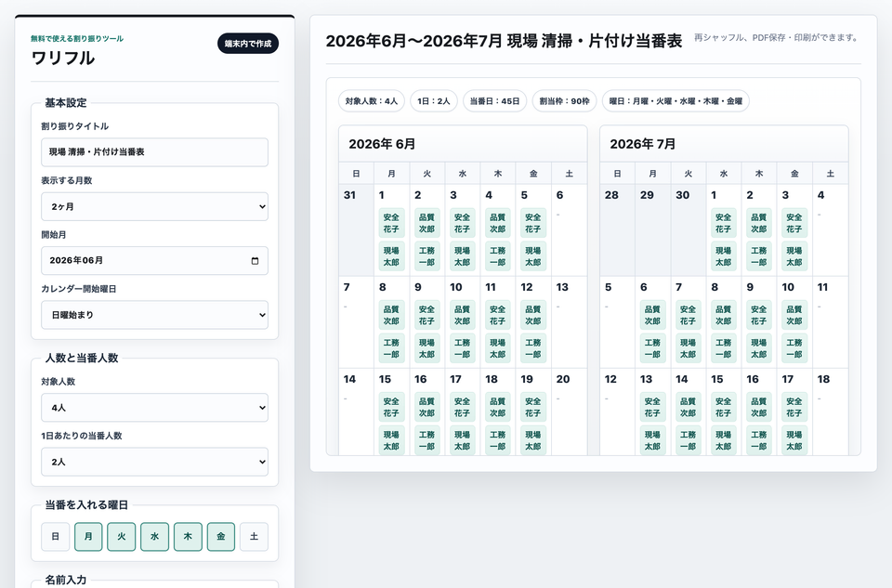Click the main 清掃・片付け当番表 page heading
Viewport: 892px width, 588px height.
(504, 41)
